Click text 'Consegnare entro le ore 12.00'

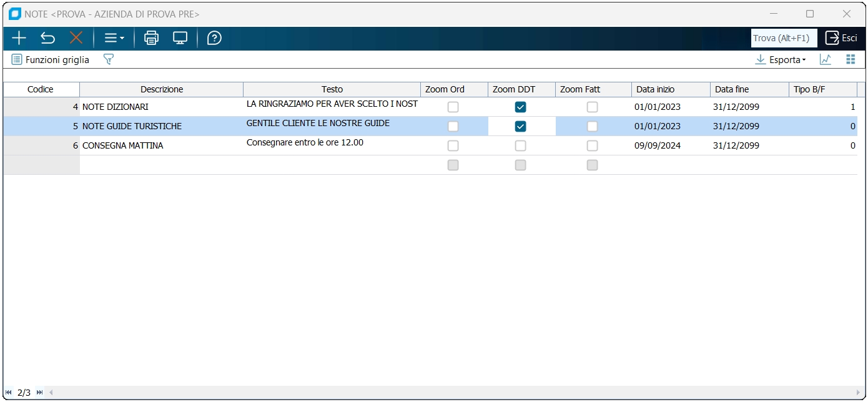305,142
